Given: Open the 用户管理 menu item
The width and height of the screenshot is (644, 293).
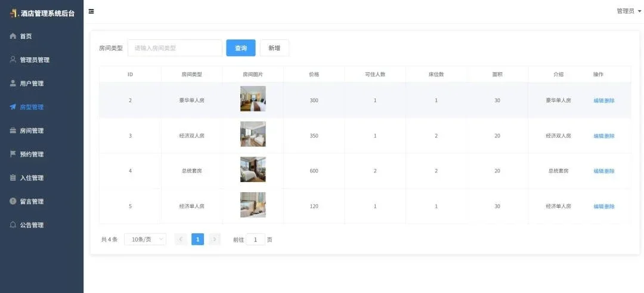Looking at the screenshot, I should click(x=42, y=84).
